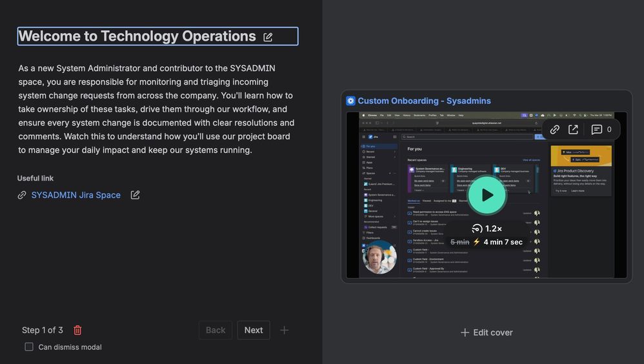
Task: Play the Custom Onboarding video
Action: [x=487, y=195]
